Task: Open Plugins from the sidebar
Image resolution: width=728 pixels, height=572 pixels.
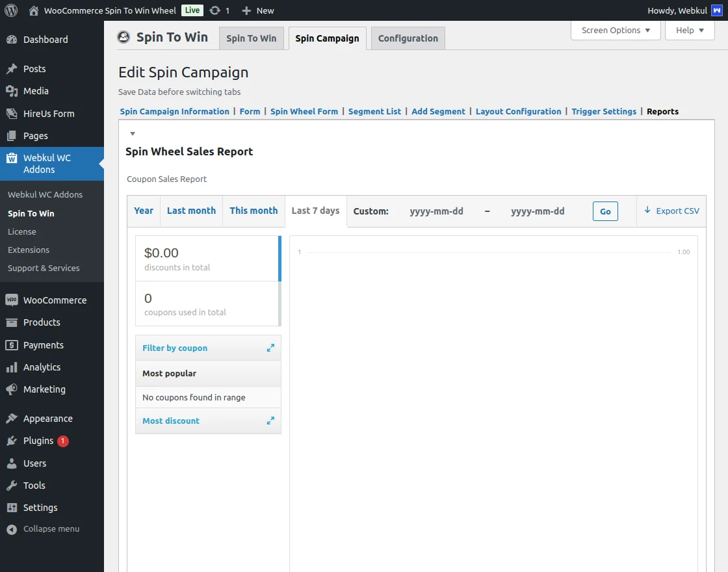Action: click(38, 441)
